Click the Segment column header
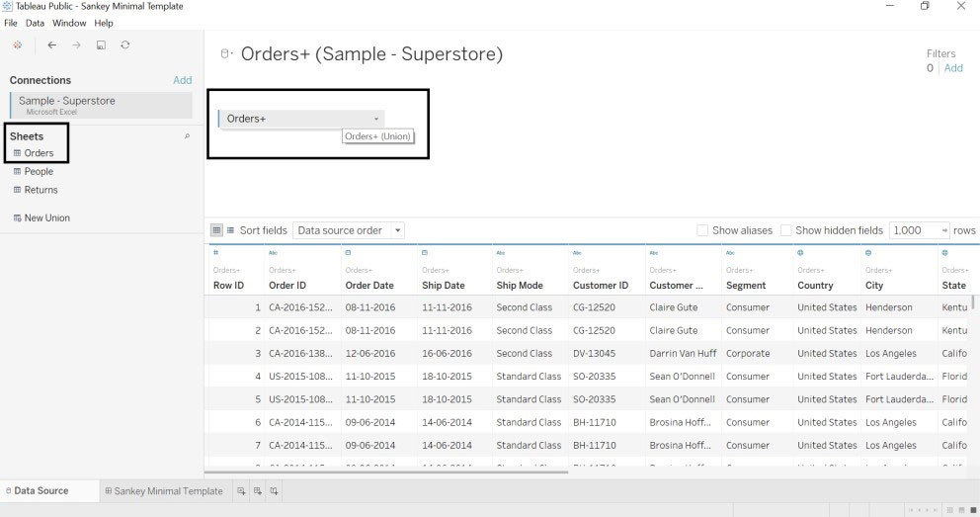The width and height of the screenshot is (980, 517). point(746,285)
